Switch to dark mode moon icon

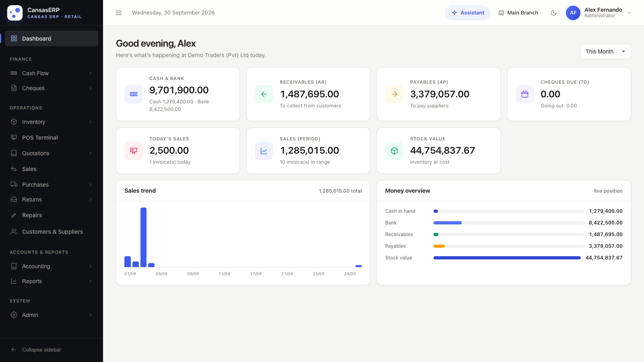(554, 13)
